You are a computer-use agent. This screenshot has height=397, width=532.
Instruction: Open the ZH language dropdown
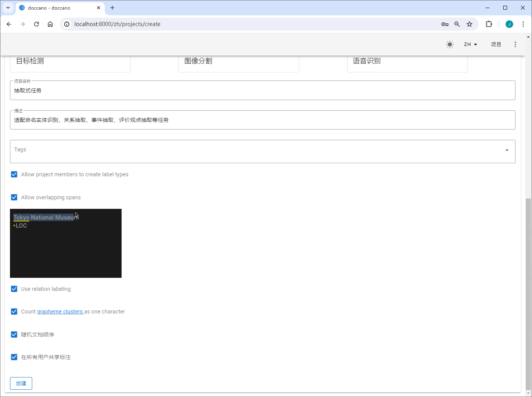[x=471, y=44]
